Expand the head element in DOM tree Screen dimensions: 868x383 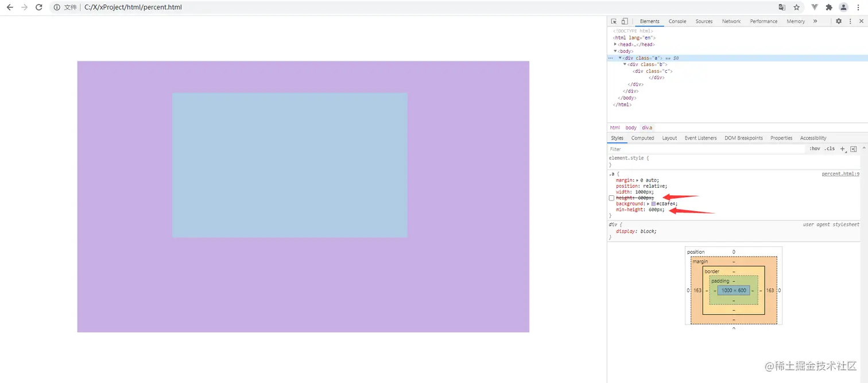(616, 44)
